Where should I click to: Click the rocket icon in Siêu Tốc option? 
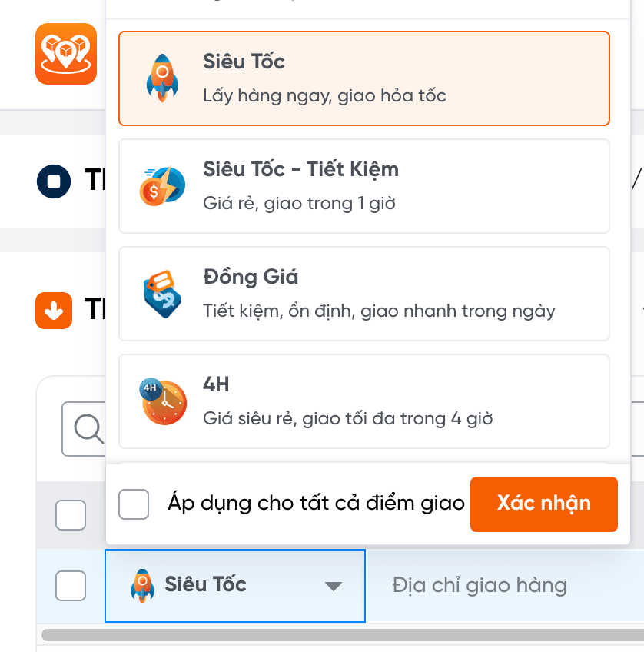pyautogui.click(x=161, y=78)
